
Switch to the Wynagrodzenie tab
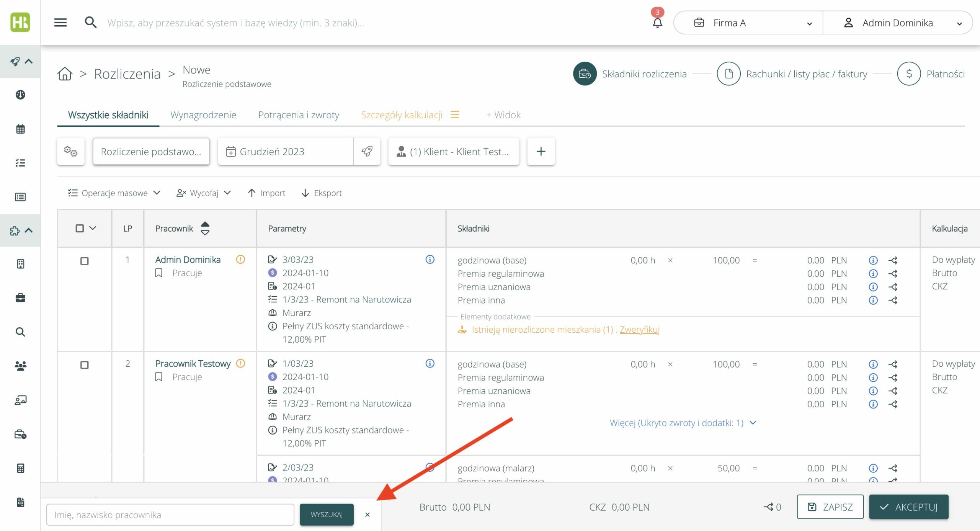pos(203,115)
